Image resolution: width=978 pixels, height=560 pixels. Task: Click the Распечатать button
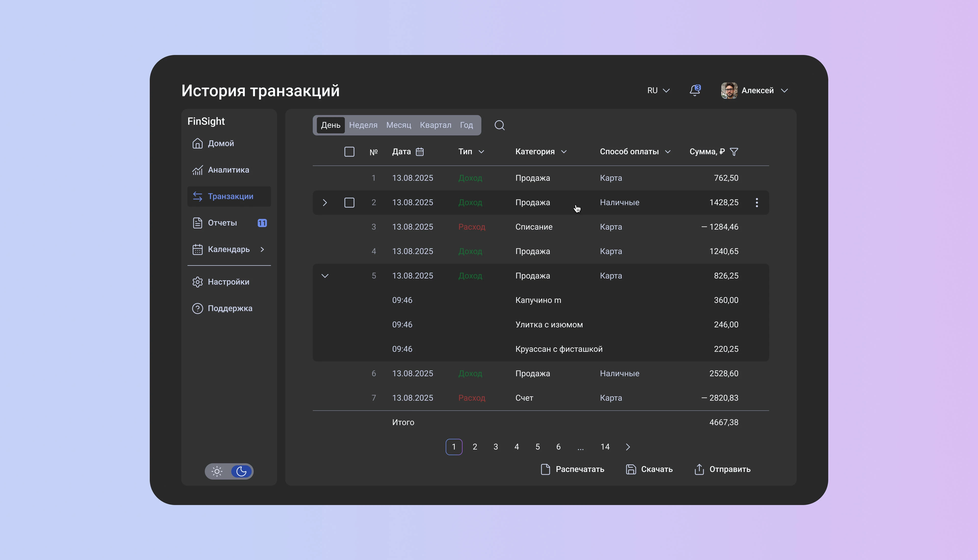[x=572, y=469]
